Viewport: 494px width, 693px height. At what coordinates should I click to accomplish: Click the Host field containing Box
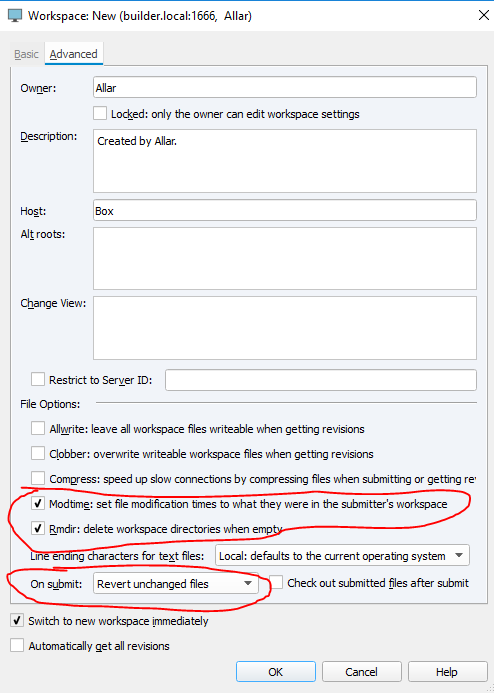point(285,210)
